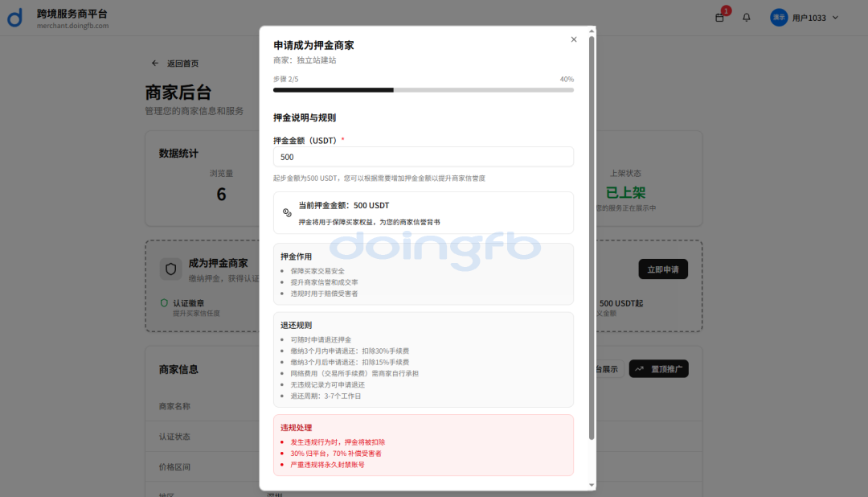The image size is (868, 497).
Task: Click the doingfb logo in header
Action: pyautogui.click(x=15, y=18)
